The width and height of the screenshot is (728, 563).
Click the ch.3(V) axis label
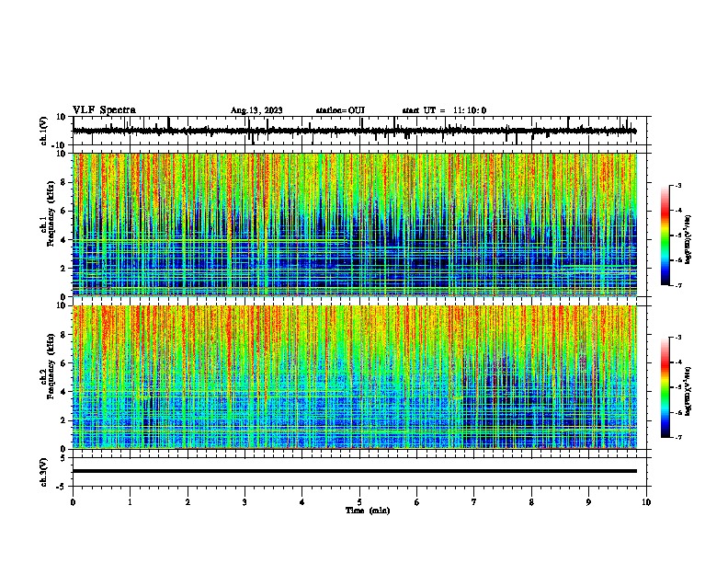[43, 472]
